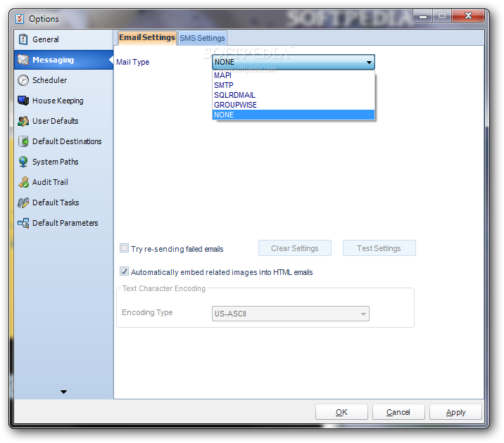Open User Defaults section
This screenshot has width=504, height=443.
pos(63,121)
